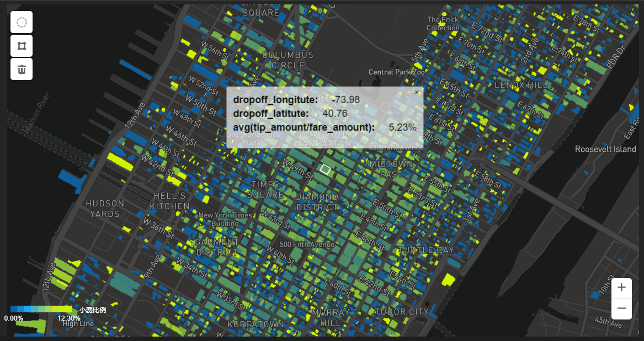Close the dropoff info popup
Screen dimensions: 644x341
coord(417,93)
